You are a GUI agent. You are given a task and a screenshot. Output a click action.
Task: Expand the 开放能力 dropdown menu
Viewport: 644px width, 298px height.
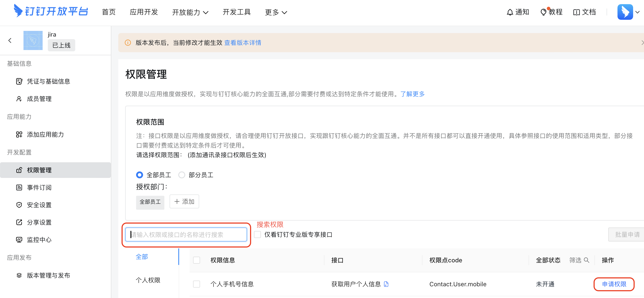(190, 12)
